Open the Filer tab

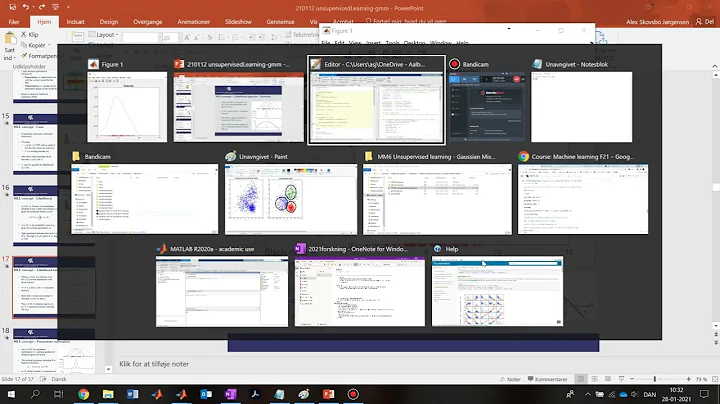click(14, 22)
